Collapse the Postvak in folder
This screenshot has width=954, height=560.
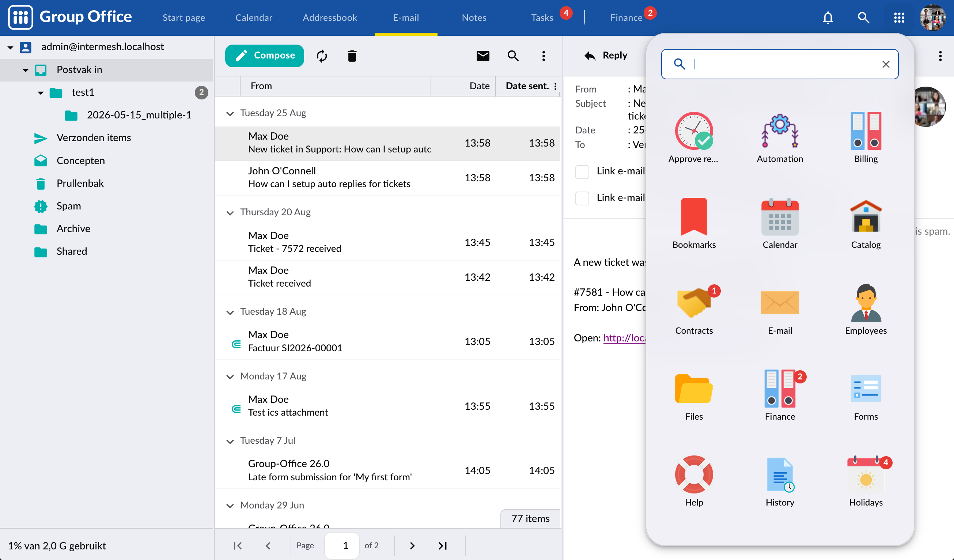(x=25, y=70)
